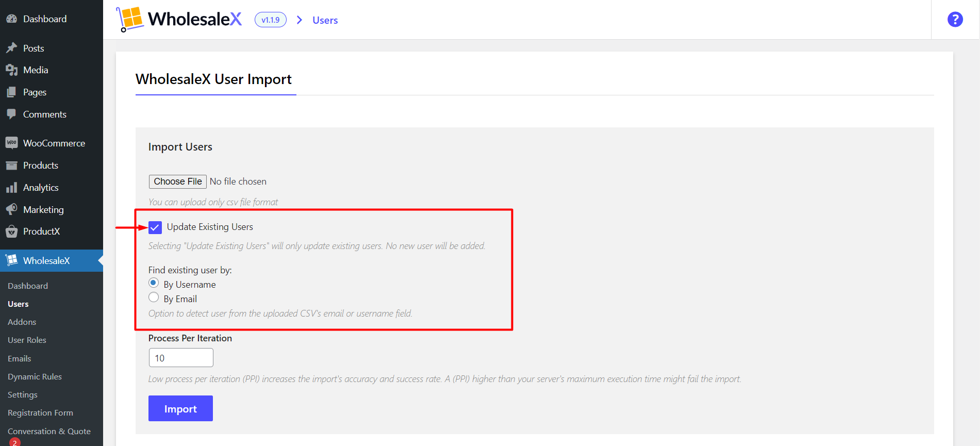Image resolution: width=980 pixels, height=446 pixels.
Task: Open the Comments menu
Action: click(x=52, y=114)
